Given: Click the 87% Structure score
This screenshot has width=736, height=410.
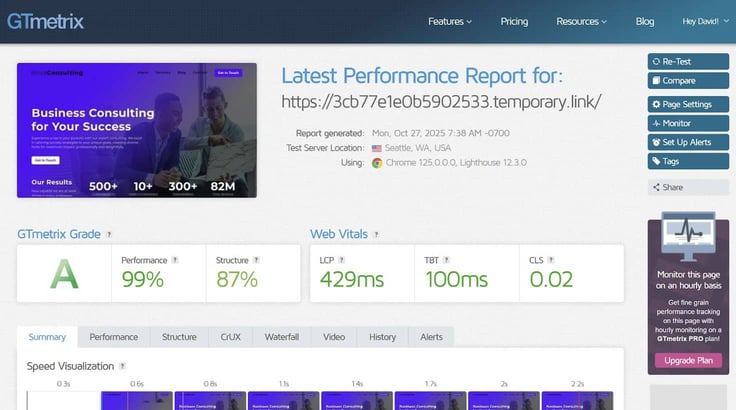Looking at the screenshot, I should point(237,280).
